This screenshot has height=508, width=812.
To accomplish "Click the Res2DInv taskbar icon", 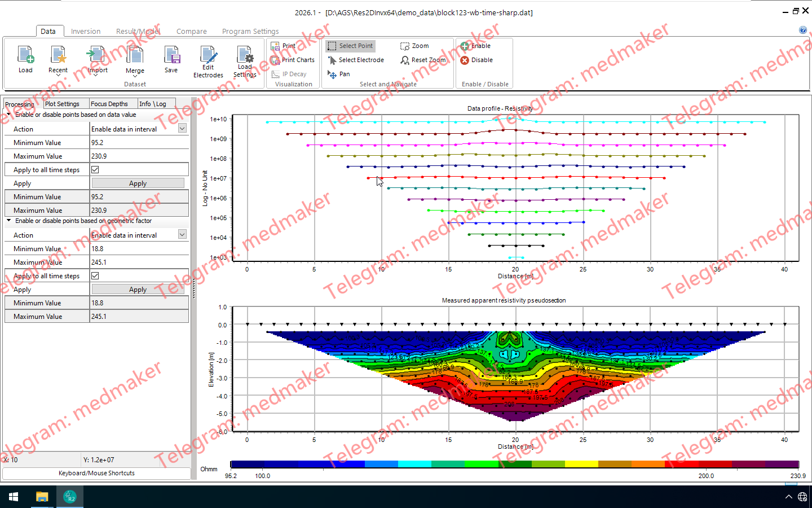I will click(x=69, y=497).
